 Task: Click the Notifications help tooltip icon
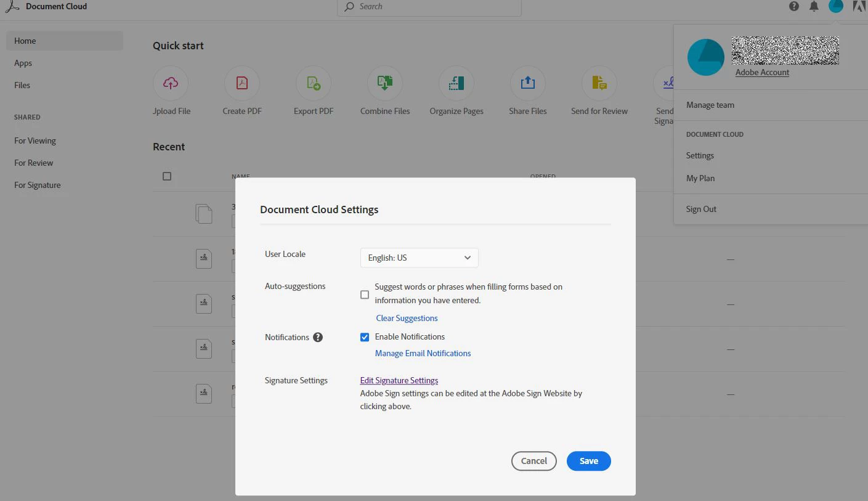click(x=318, y=337)
